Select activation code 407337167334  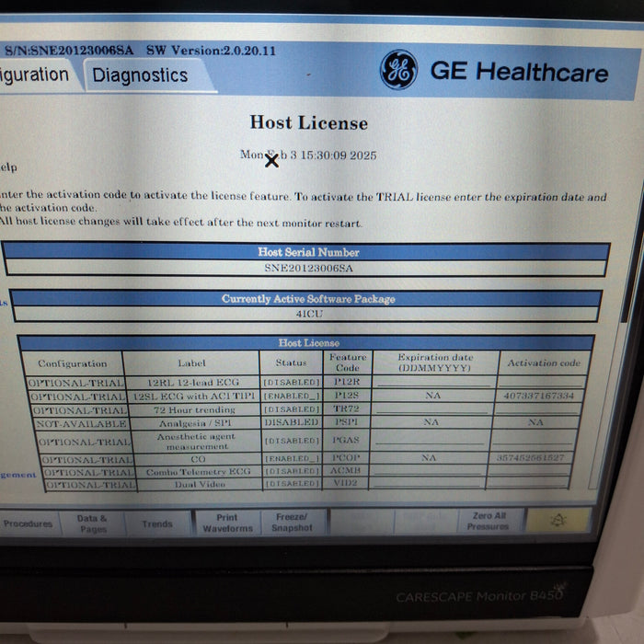(x=538, y=396)
